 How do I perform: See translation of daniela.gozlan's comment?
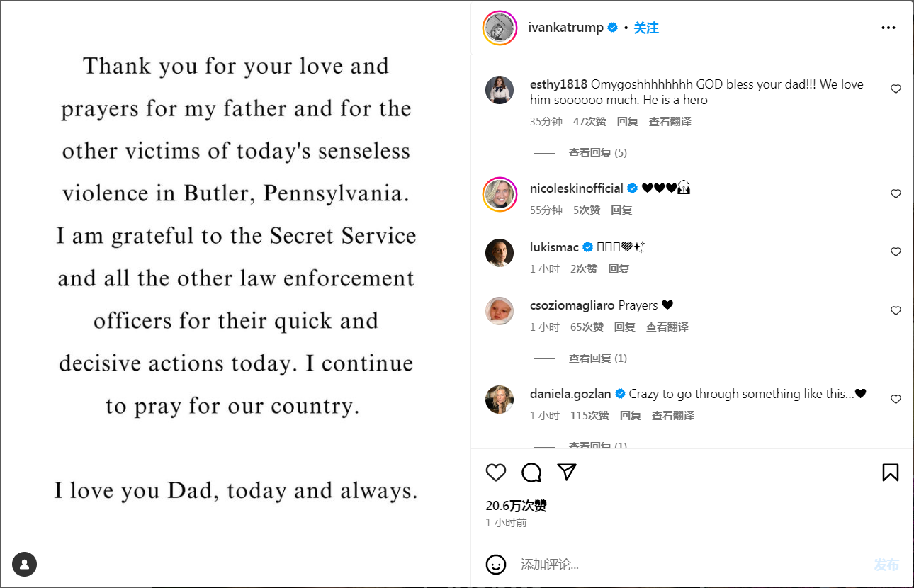pos(673,416)
